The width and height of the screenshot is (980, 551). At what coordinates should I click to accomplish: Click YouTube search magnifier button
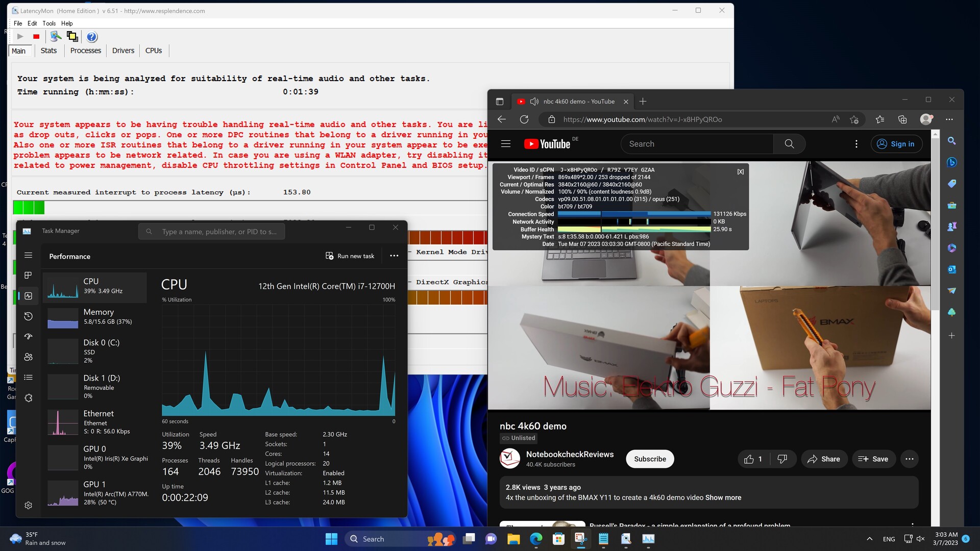pos(789,144)
